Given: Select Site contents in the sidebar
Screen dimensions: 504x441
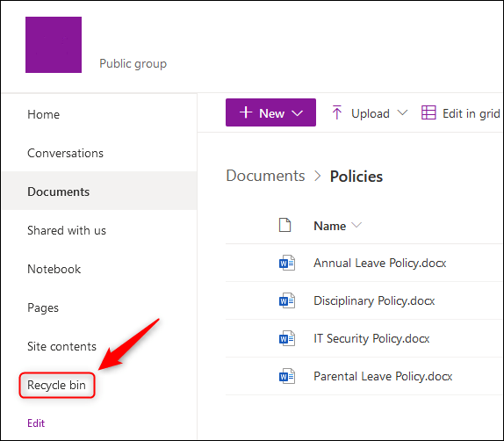Looking at the screenshot, I should (61, 346).
